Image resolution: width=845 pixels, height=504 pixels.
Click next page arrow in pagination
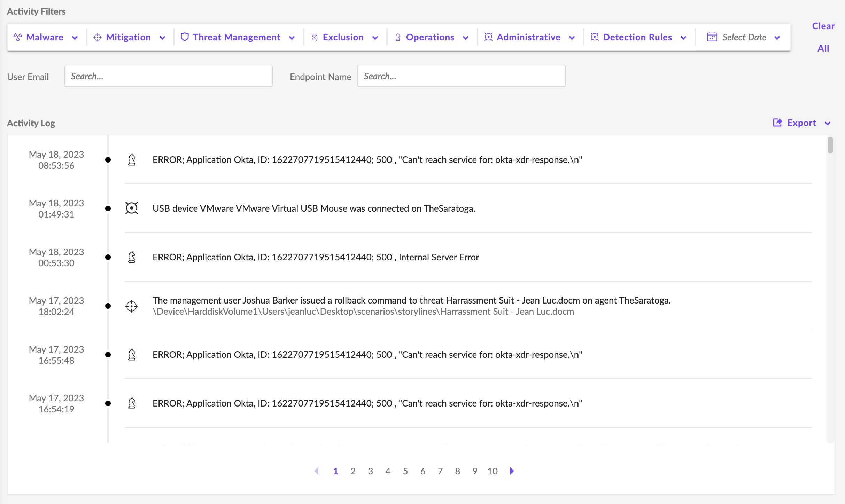click(512, 471)
